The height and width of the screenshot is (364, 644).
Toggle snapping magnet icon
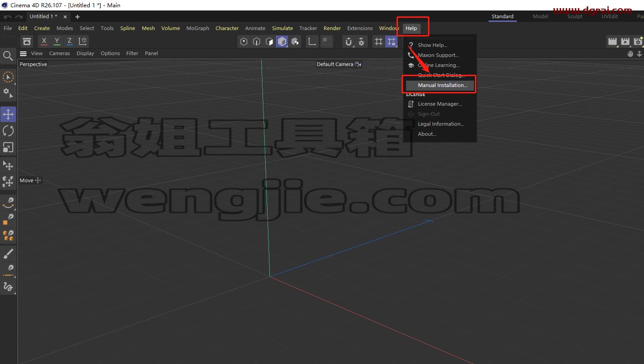point(349,42)
